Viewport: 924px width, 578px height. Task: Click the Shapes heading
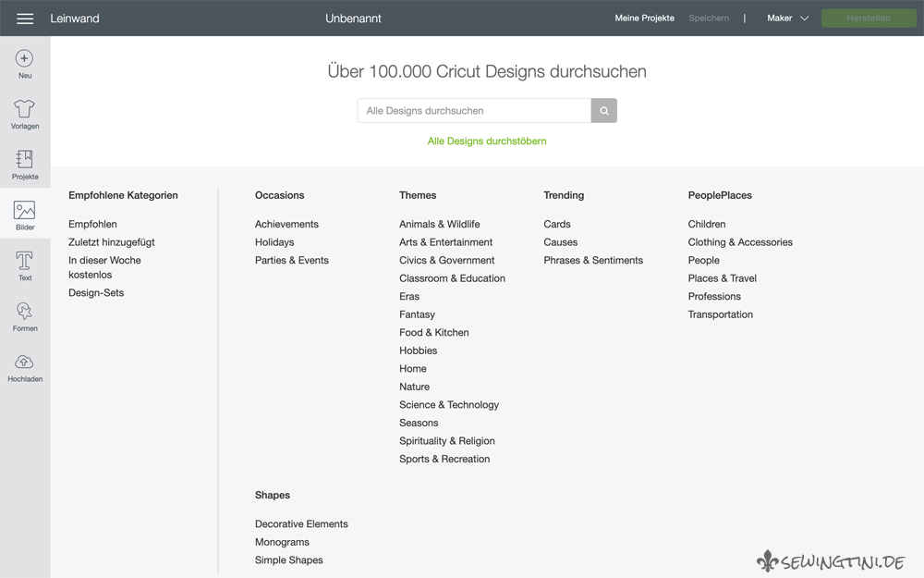(273, 496)
